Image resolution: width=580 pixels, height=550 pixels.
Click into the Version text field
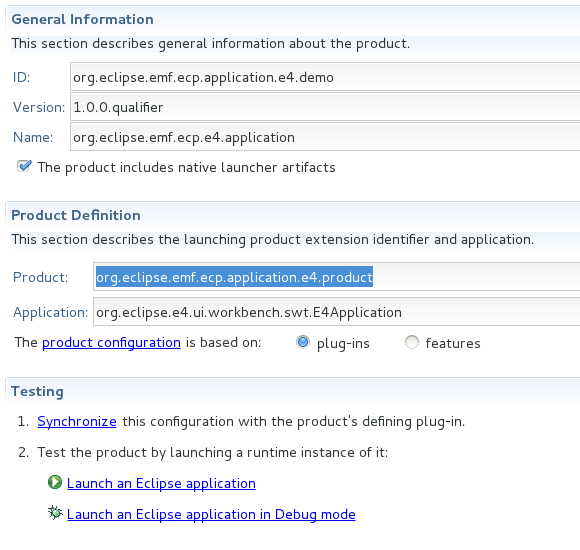coord(325,107)
